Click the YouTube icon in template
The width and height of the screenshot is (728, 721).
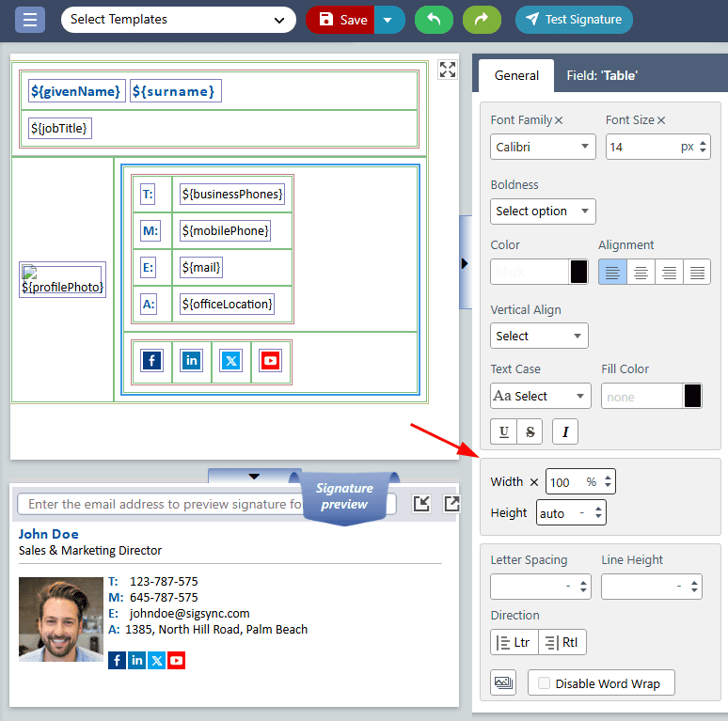coord(270,361)
